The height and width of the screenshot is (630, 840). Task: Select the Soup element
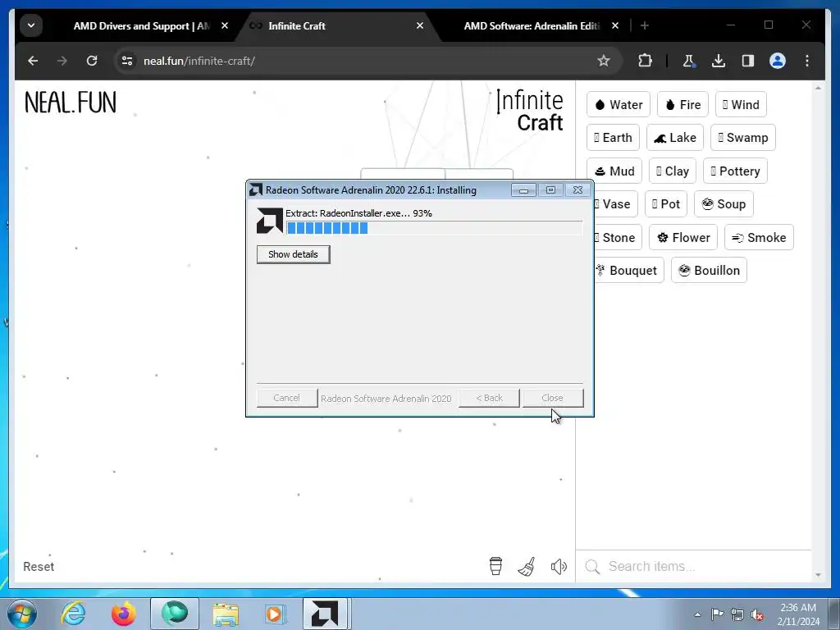724,204
